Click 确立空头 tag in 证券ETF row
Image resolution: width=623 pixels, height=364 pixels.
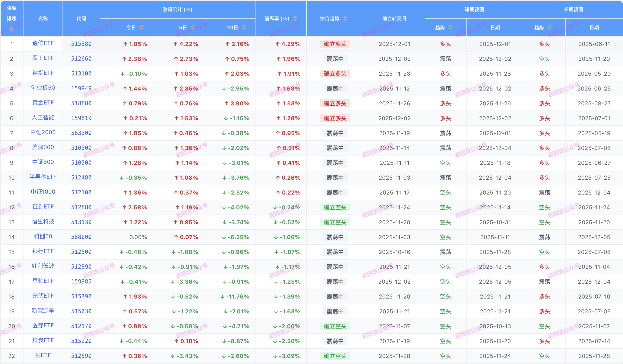tap(335, 208)
